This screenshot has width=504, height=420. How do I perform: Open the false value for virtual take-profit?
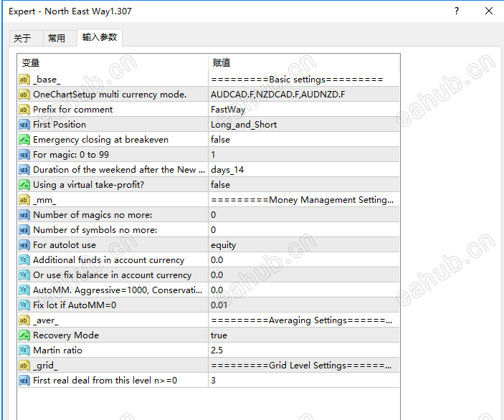(x=304, y=185)
